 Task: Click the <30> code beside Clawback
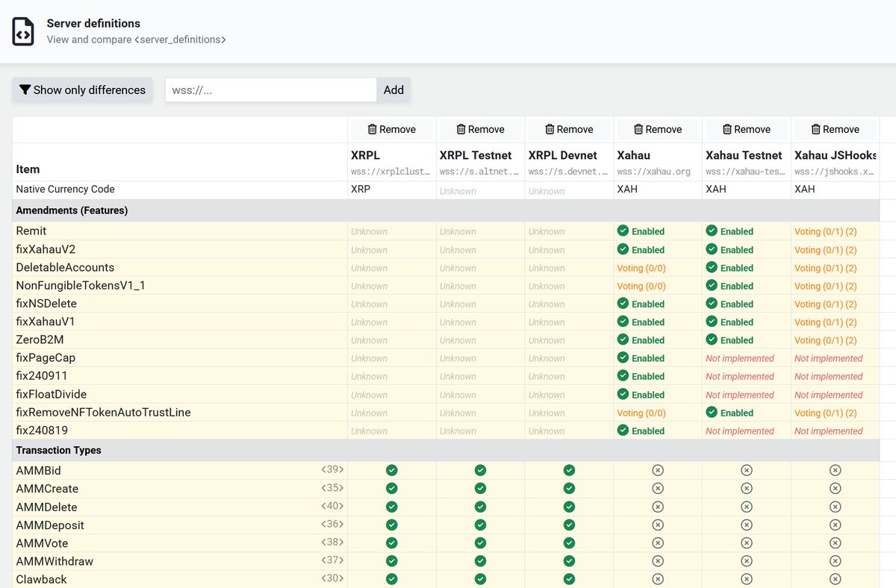332,578
